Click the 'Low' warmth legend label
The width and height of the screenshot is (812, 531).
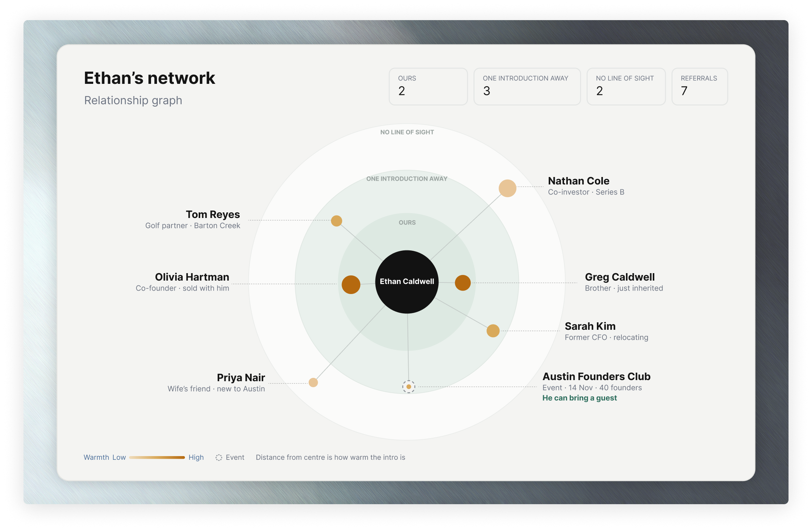click(119, 458)
